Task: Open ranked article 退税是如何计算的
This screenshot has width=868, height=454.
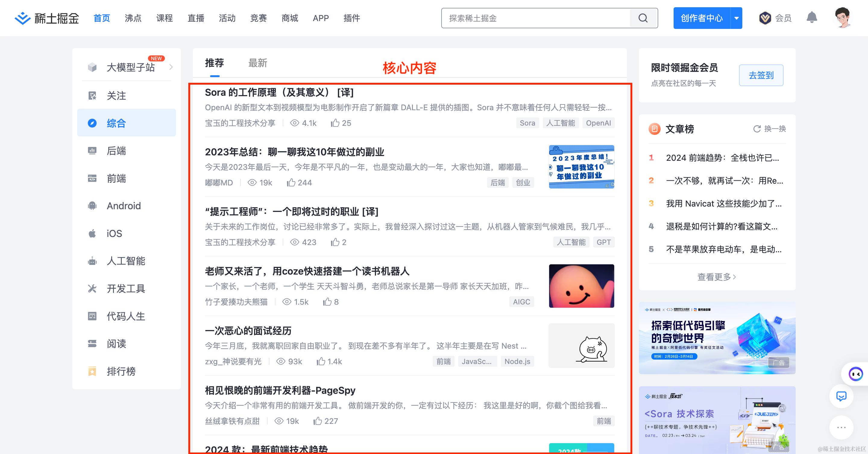Action: click(x=722, y=226)
